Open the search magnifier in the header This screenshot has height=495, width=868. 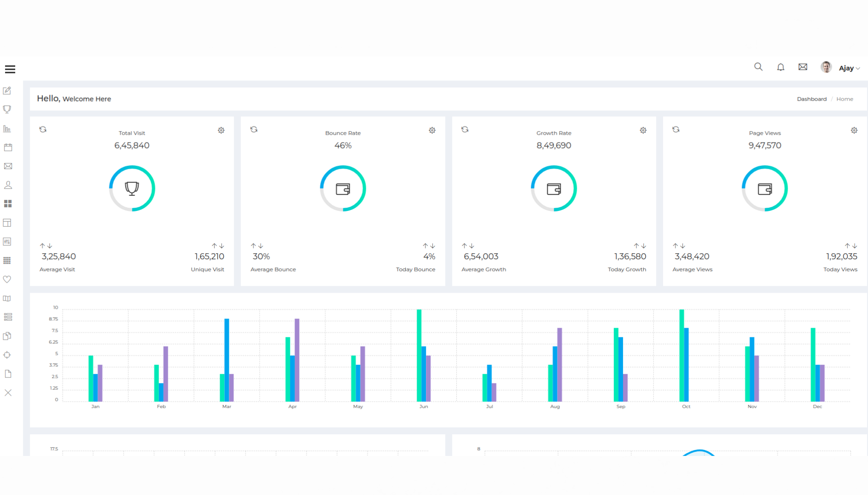[758, 67]
